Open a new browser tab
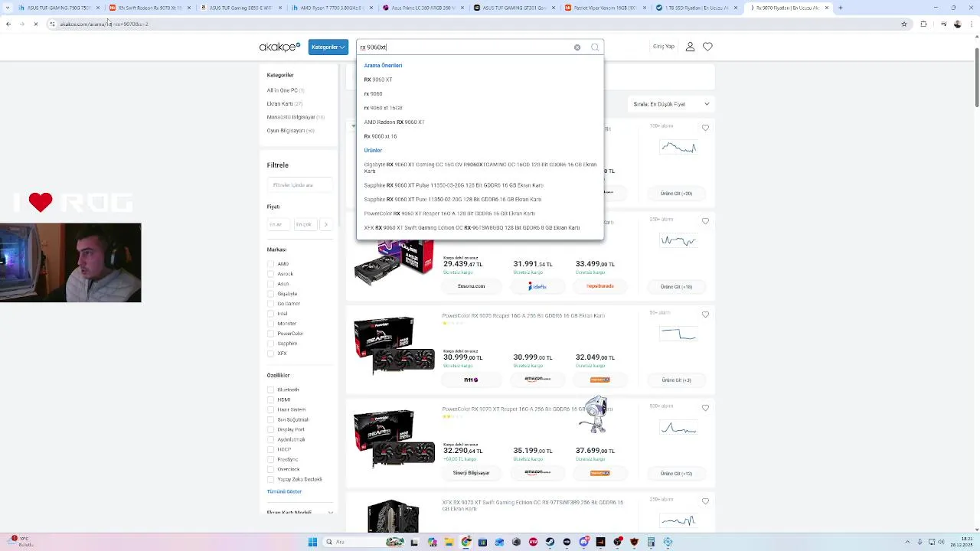 840,8
